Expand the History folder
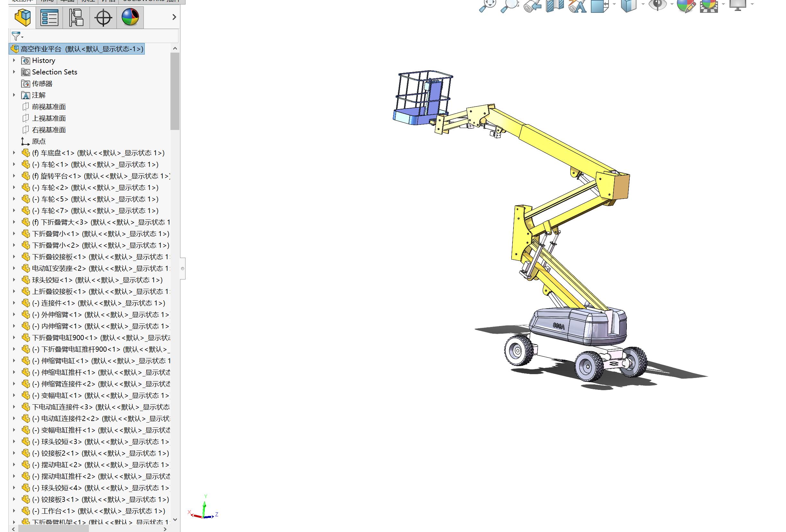This screenshot has height=532, width=786. tap(14, 60)
